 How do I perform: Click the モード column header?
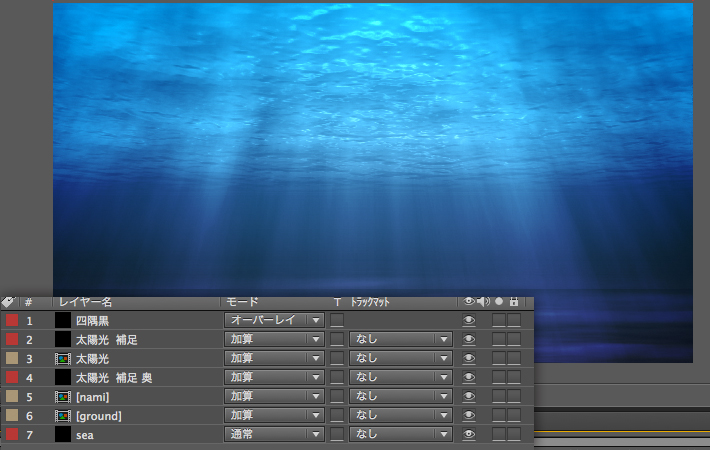[244, 301]
